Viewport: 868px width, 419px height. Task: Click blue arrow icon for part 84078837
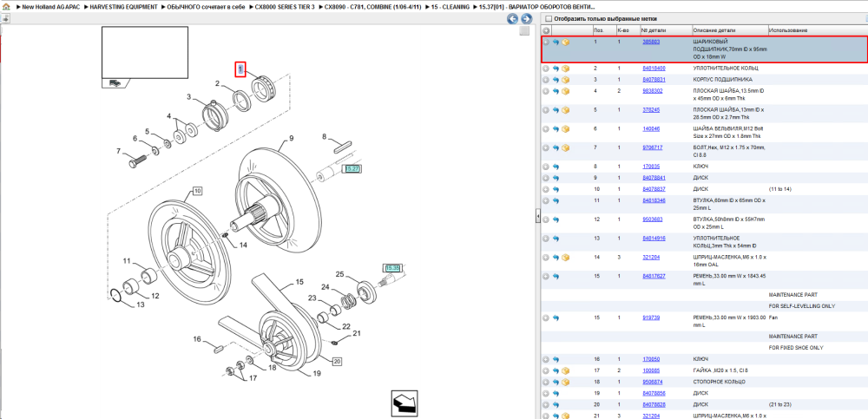556,189
